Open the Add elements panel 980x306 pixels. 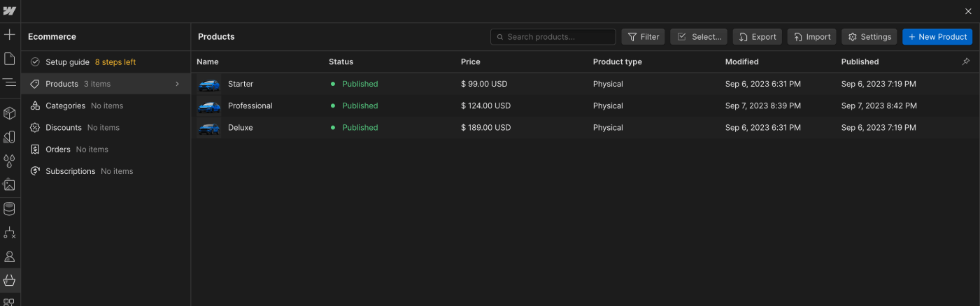pyautogui.click(x=10, y=34)
